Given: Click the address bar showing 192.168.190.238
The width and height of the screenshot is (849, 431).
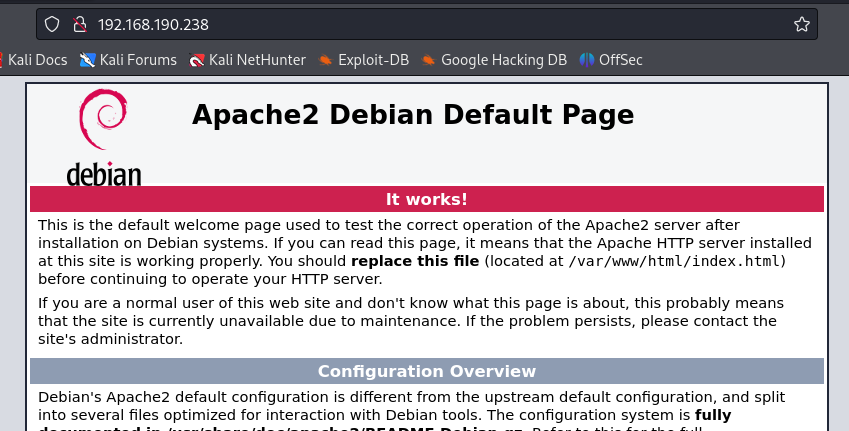Looking at the screenshot, I should [x=427, y=24].
